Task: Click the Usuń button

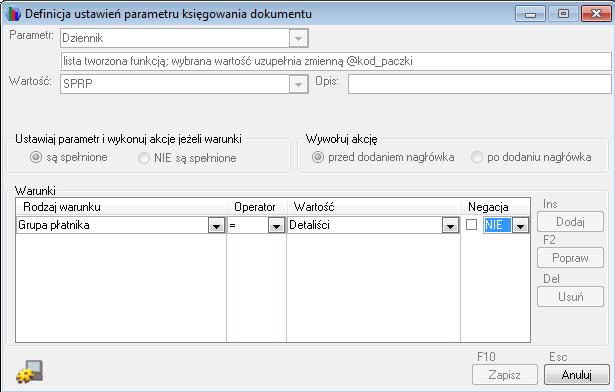Action: point(570,297)
